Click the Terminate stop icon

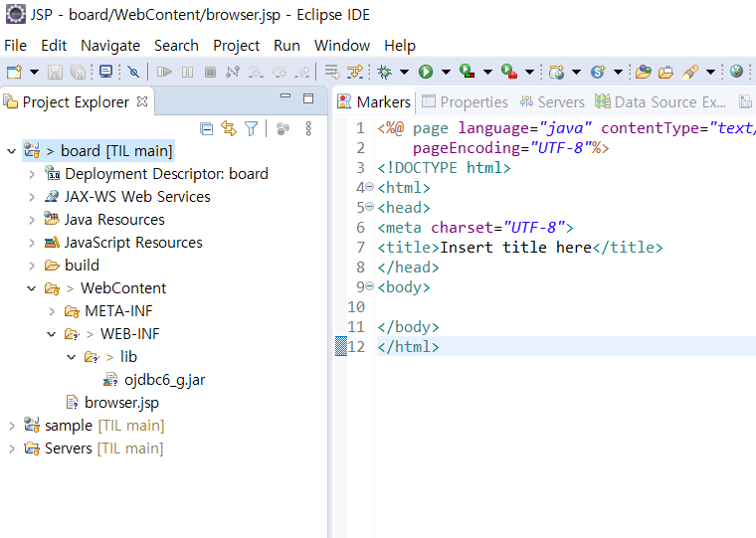pyautogui.click(x=210, y=73)
